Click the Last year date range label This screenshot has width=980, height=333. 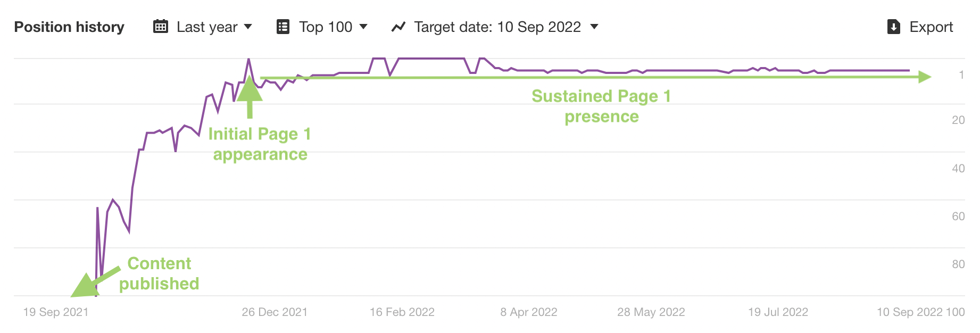(x=207, y=27)
